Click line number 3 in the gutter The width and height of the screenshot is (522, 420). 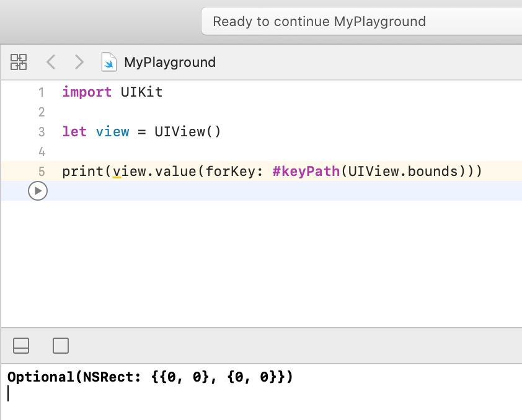[42, 132]
